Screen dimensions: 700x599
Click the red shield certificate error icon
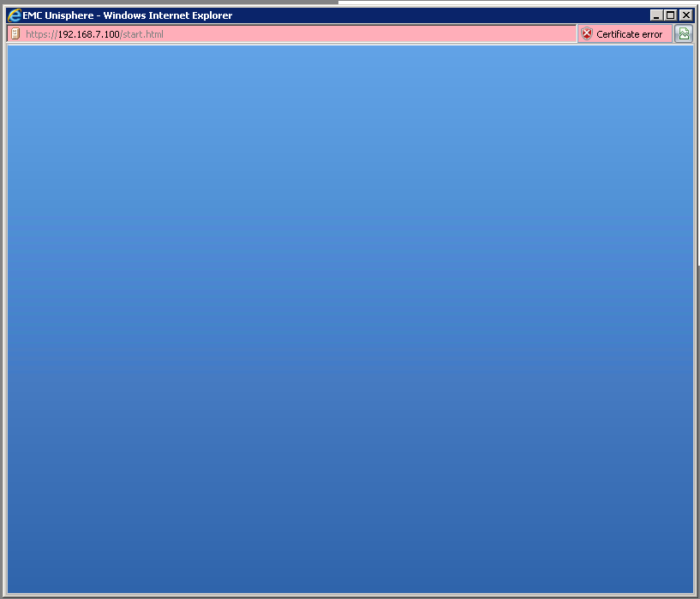[587, 34]
